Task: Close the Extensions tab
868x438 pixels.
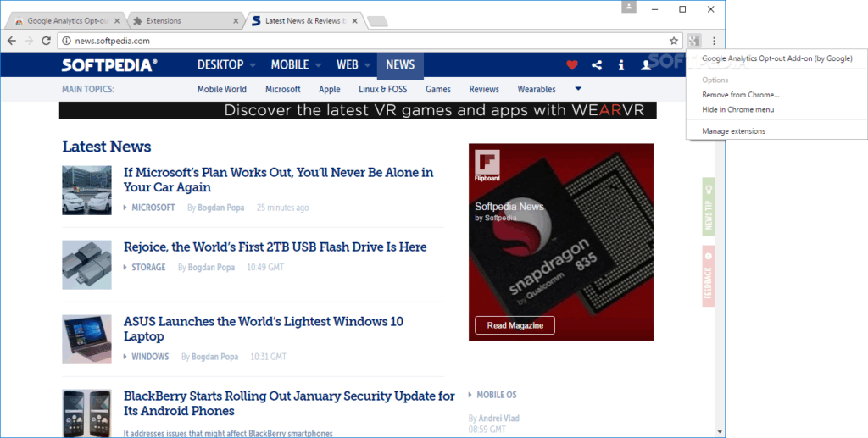Action: (236, 21)
